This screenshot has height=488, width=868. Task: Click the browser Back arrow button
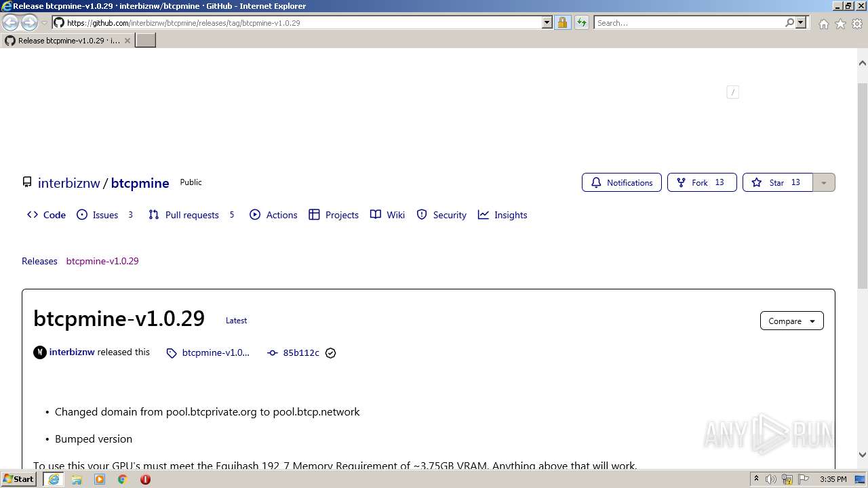point(10,23)
